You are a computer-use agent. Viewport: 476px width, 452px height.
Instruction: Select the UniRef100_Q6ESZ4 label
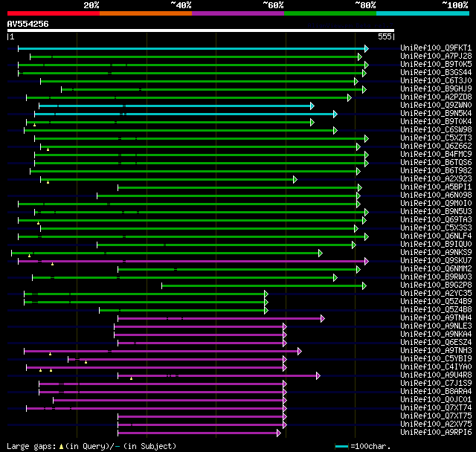point(436,343)
